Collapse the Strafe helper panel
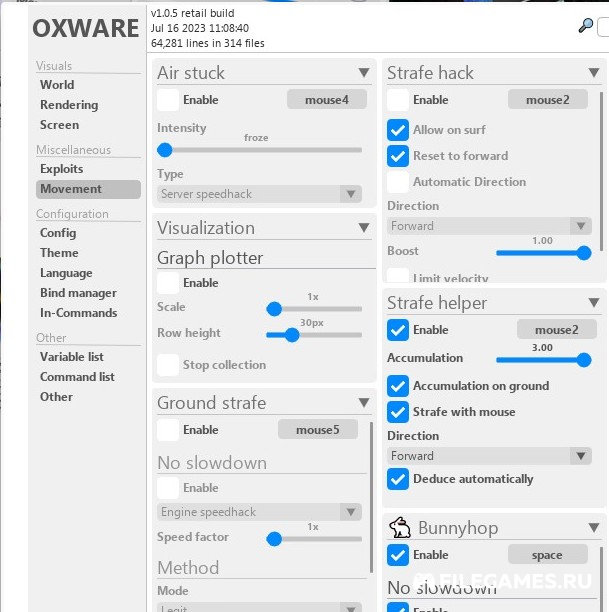 pyautogui.click(x=594, y=302)
